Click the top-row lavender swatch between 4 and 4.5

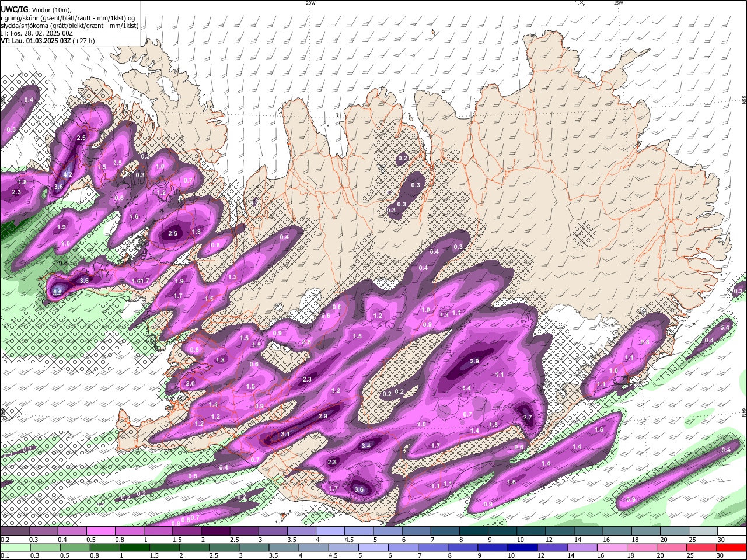(x=330, y=531)
